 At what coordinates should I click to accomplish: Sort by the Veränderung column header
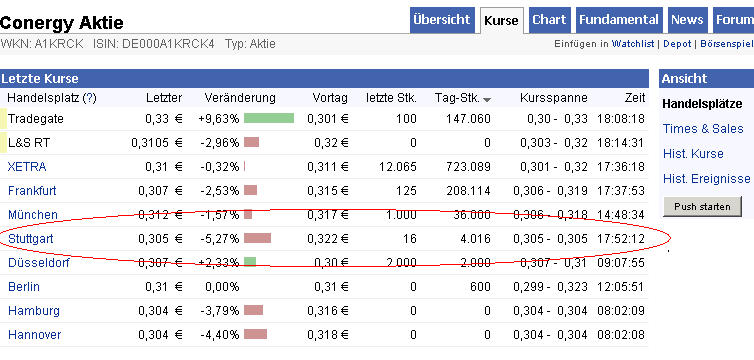(x=240, y=98)
